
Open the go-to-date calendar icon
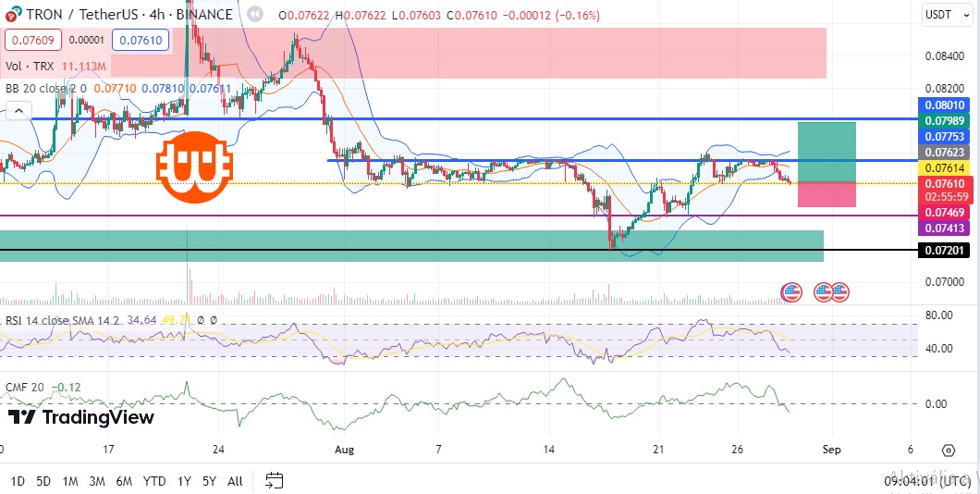[275, 480]
